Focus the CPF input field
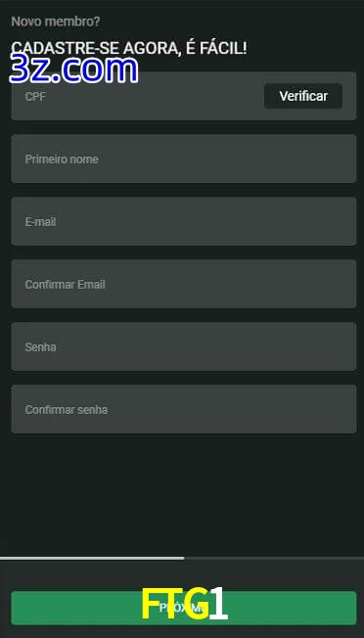Viewport: 364px width, 638px height. point(137,96)
